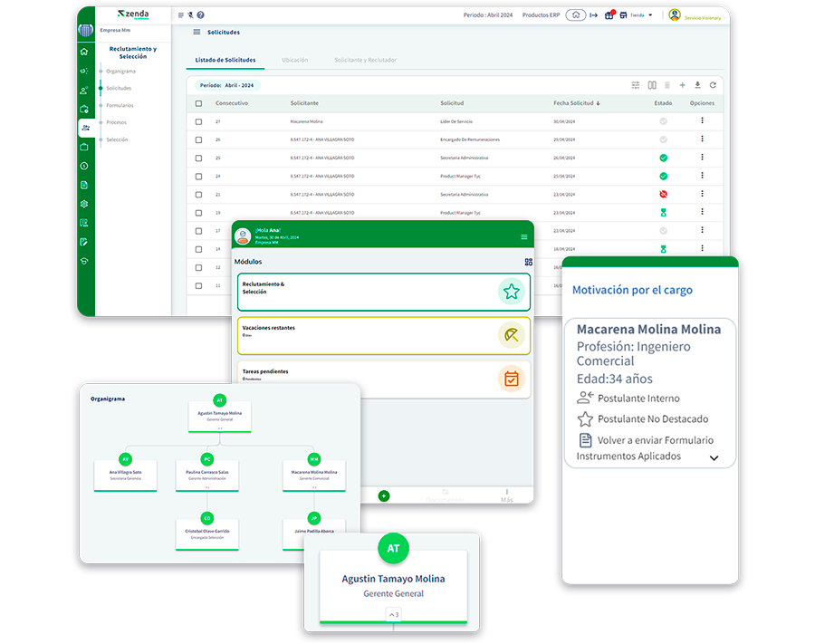Open the help question mark icon
The image size is (815, 644).
click(200, 15)
